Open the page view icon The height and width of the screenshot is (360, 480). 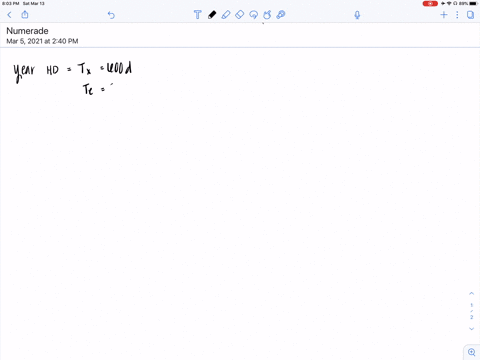[x=470, y=15]
